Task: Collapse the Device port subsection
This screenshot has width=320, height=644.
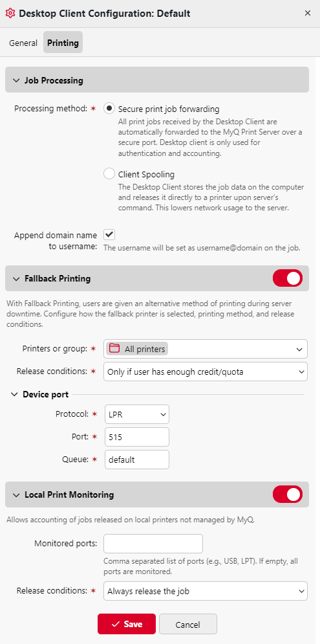Action: click(15, 395)
